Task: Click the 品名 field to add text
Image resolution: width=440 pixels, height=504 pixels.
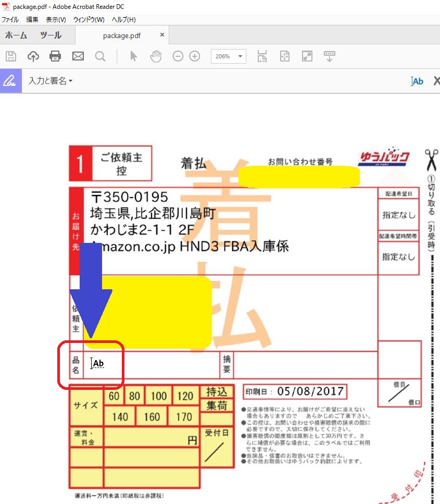Action: point(152,365)
